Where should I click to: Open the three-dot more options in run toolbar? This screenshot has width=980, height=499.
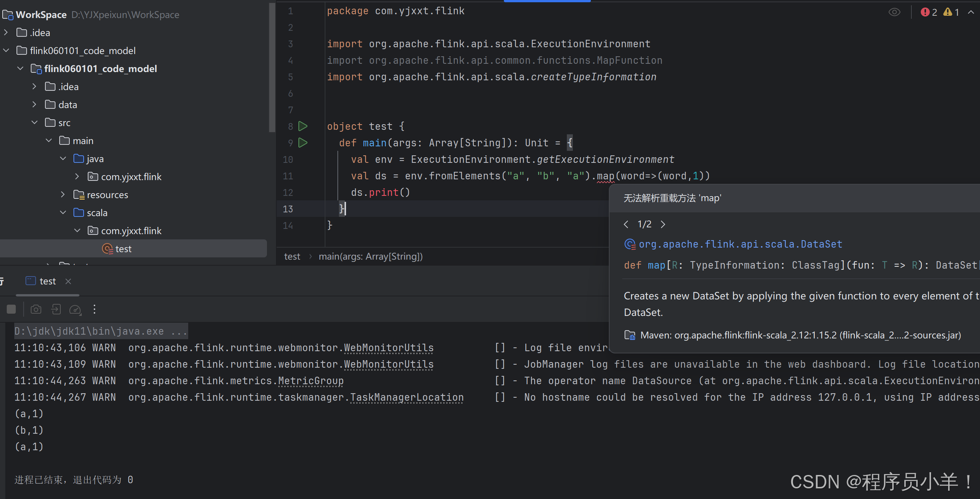(95, 309)
